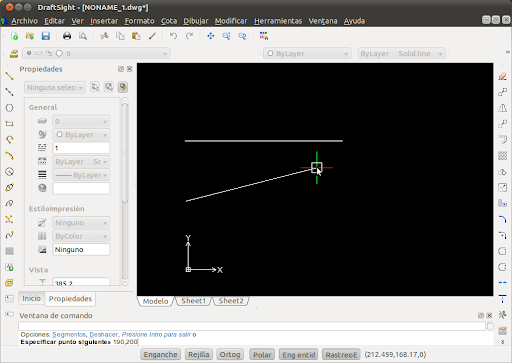
Task: Save the drawing via the floppy icon
Action: pos(46,36)
